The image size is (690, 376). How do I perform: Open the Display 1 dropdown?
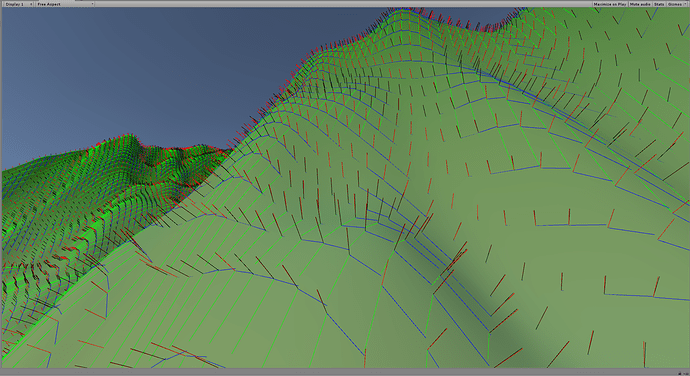click(18, 4)
